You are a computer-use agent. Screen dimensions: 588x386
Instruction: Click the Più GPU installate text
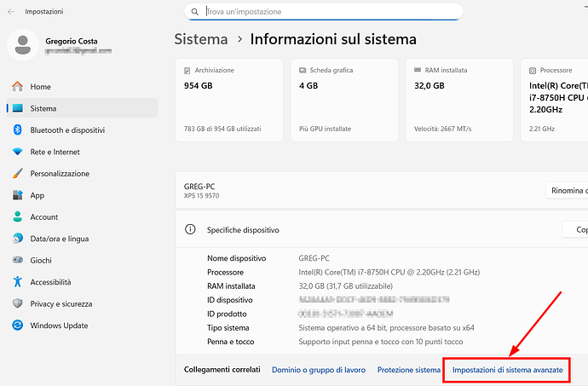pyautogui.click(x=325, y=129)
